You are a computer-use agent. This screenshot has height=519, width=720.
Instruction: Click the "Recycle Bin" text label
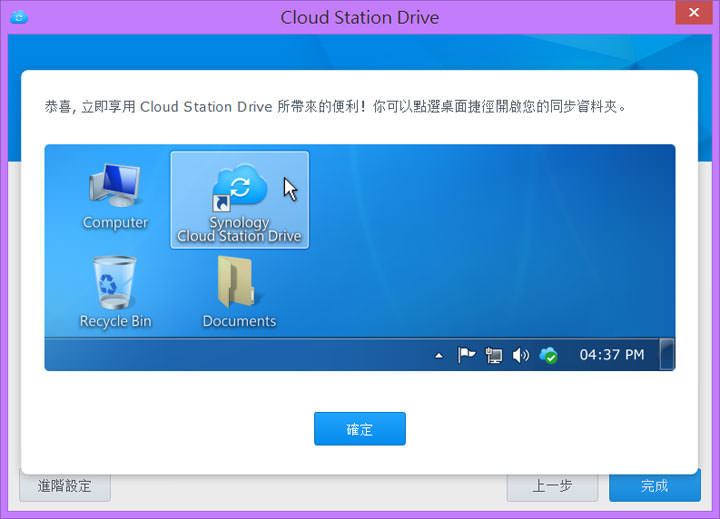117,321
